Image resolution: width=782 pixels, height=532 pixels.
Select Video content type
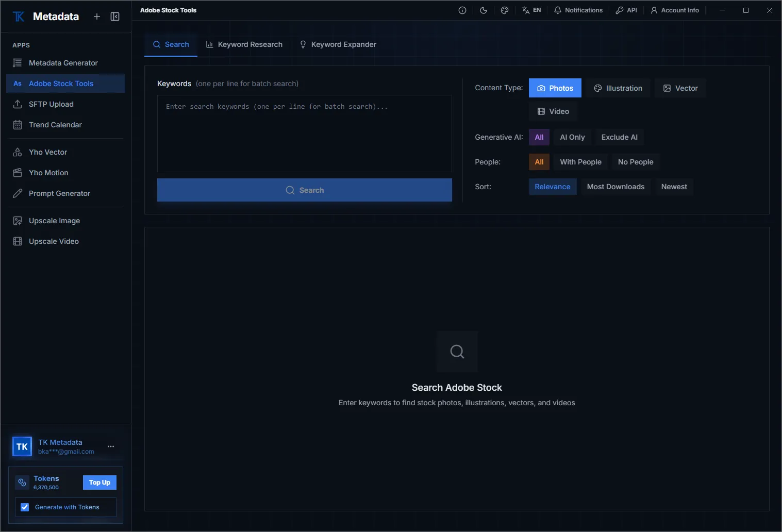pos(553,111)
